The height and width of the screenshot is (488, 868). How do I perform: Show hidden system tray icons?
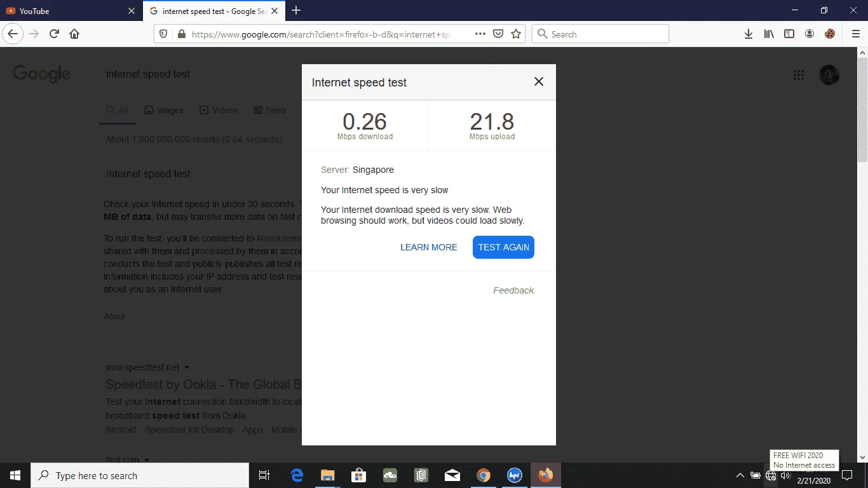click(740, 475)
